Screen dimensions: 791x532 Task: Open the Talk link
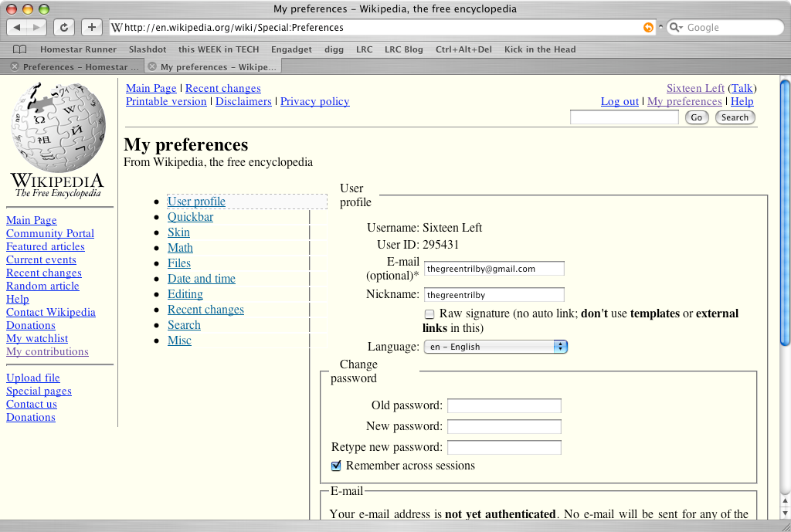[742, 88]
